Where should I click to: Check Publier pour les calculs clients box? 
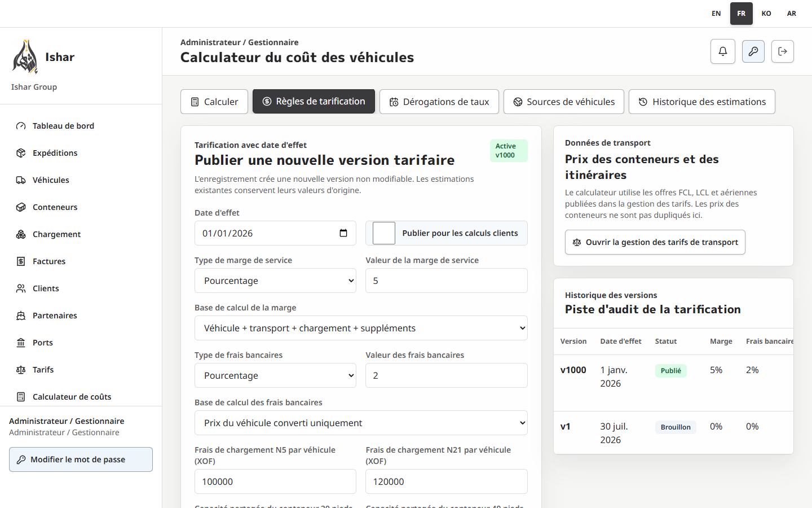pos(384,233)
